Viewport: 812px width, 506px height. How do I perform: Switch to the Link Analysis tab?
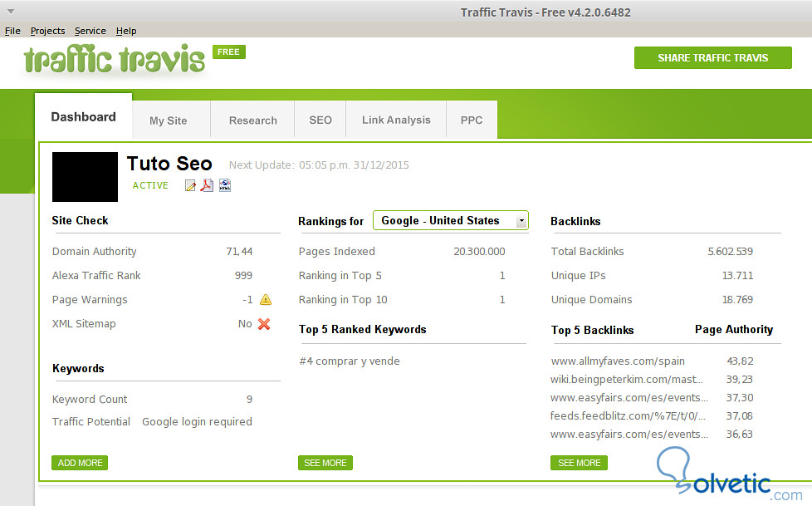(396, 120)
